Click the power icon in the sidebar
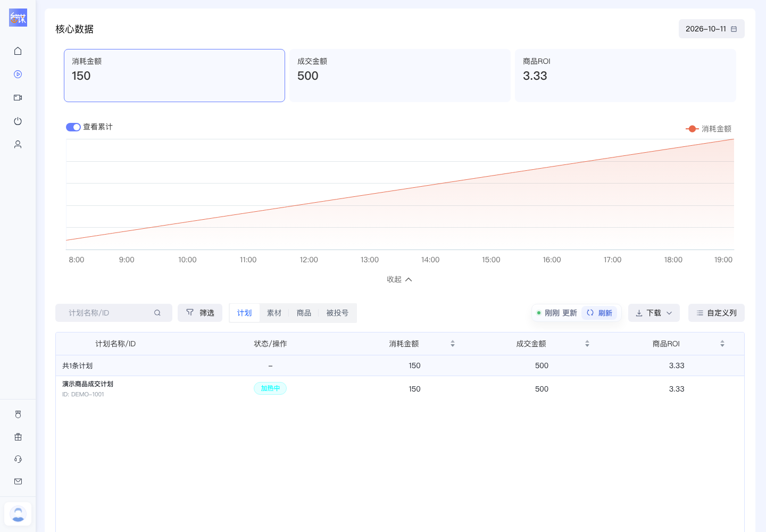 point(18,121)
